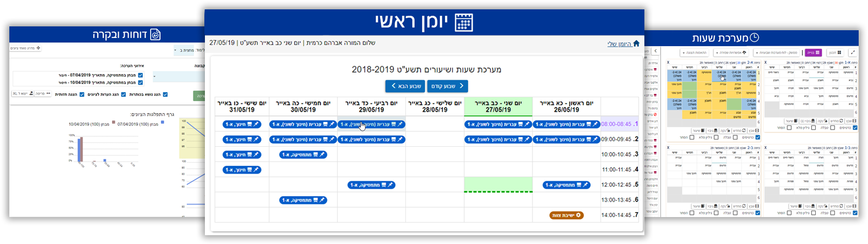Toggle הצג נושא בכותרות checkbox
Screen dimensions: 868x244
pyautogui.click(x=165, y=95)
